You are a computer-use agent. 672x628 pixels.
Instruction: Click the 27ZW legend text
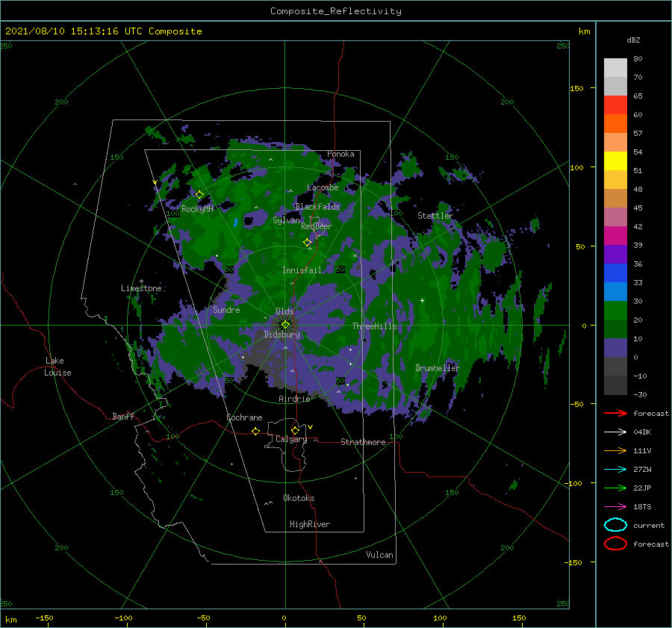tap(642, 470)
